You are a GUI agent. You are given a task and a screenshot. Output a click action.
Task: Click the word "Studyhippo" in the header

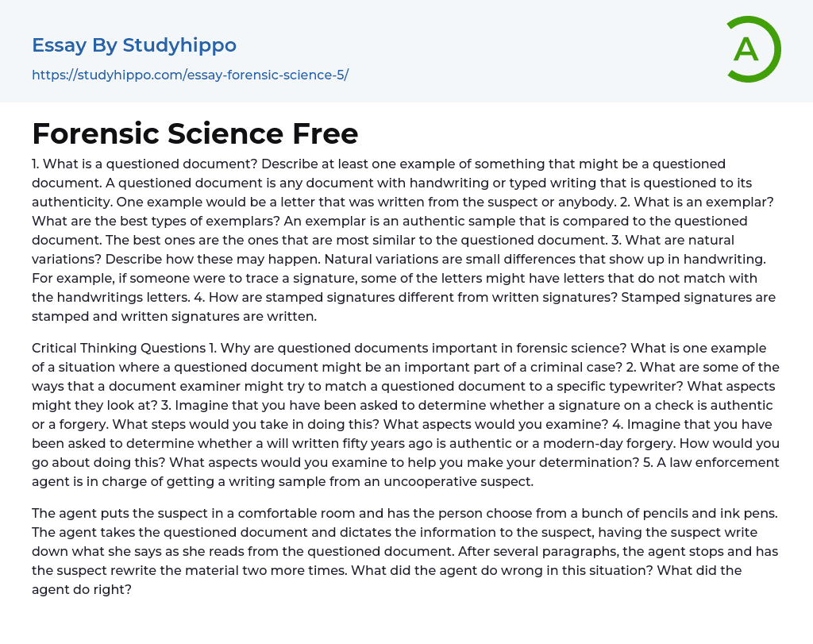pyautogui.click(x=179, y=45)
